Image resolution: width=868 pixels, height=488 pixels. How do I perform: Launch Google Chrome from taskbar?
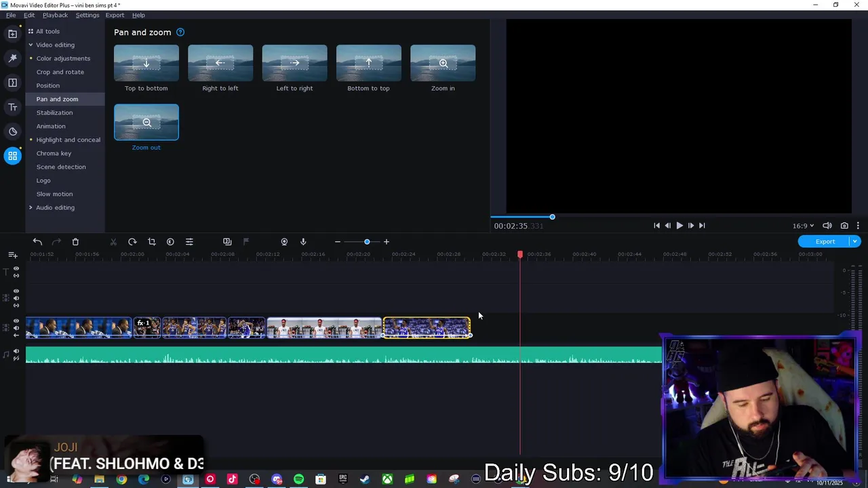[121, 479]
